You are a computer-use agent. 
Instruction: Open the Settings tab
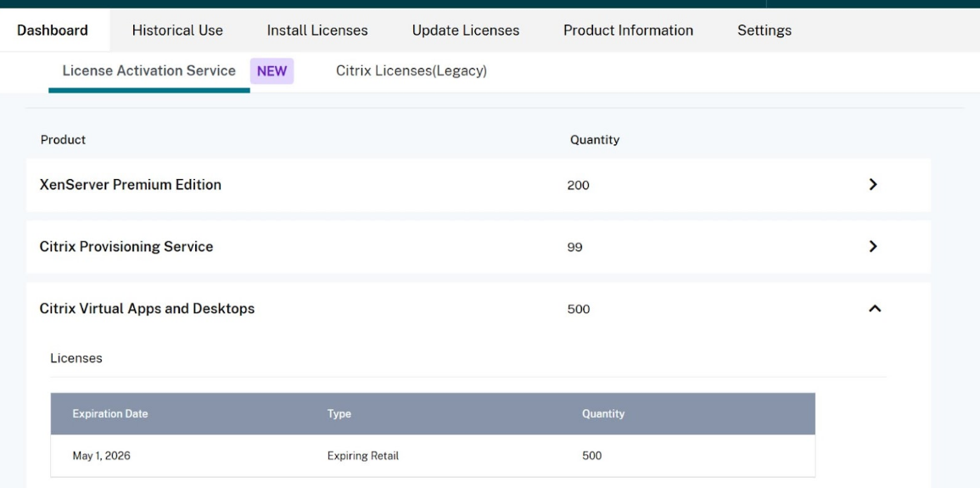[764, 31]
